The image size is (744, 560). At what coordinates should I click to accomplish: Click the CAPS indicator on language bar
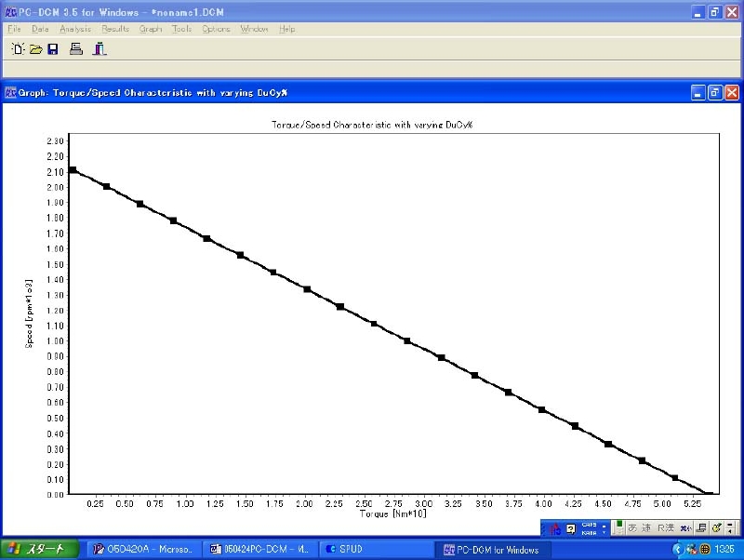coord(589,525)
